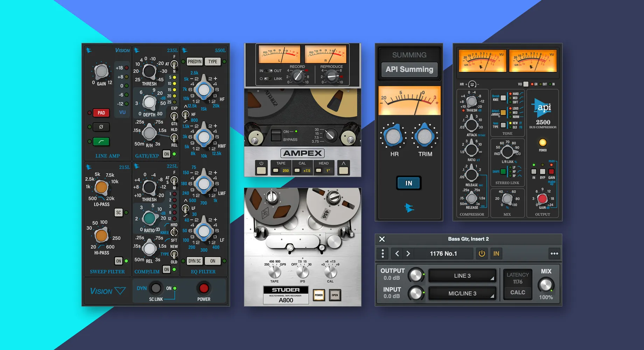This screenshot has width=644, height=350.
Task: Toggle the yellow power icon in insert window
Action: click(x=482, y=253)
